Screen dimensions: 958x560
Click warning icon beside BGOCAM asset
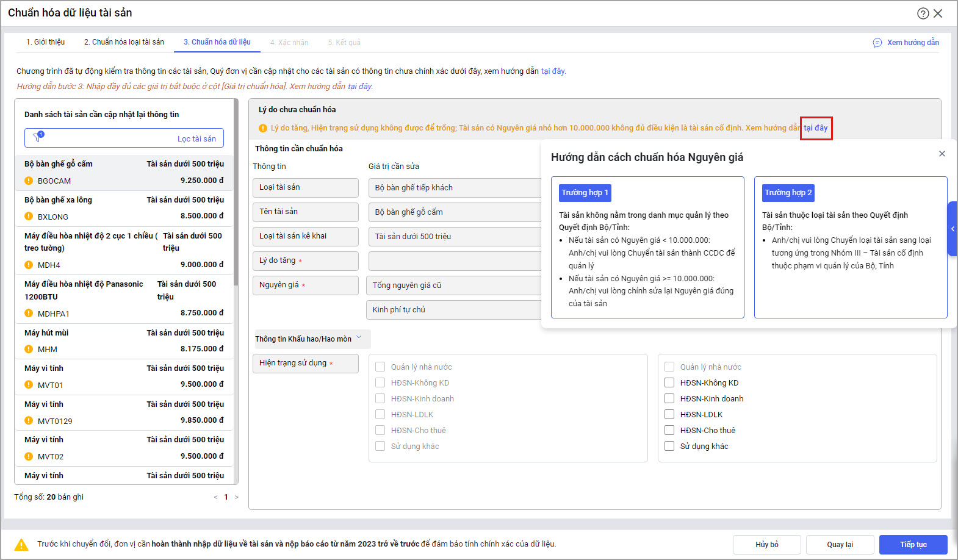click(29, 181)
